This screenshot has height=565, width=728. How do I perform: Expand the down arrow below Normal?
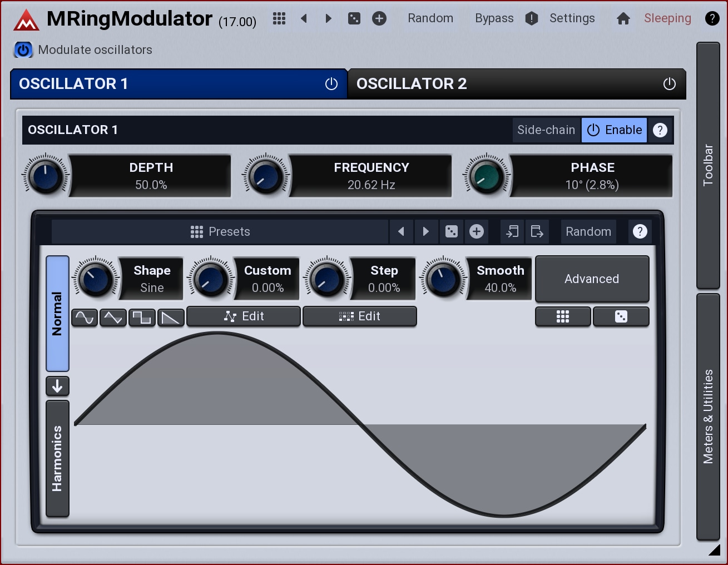coord(57,386)
